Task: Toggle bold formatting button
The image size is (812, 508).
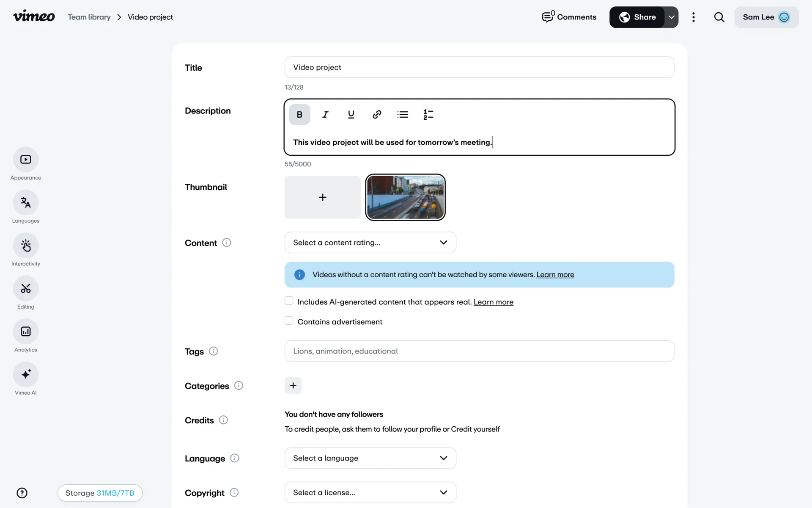Action: [299, 115]
